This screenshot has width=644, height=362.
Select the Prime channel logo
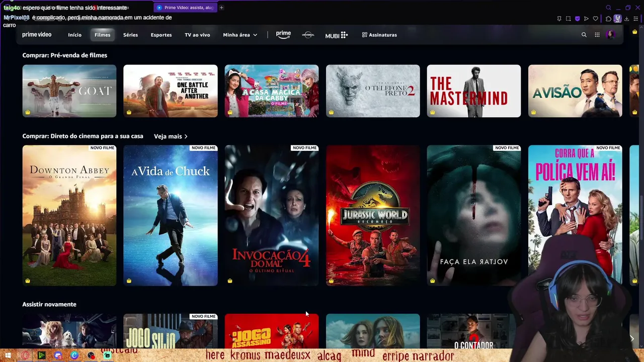tap(283, 35)
